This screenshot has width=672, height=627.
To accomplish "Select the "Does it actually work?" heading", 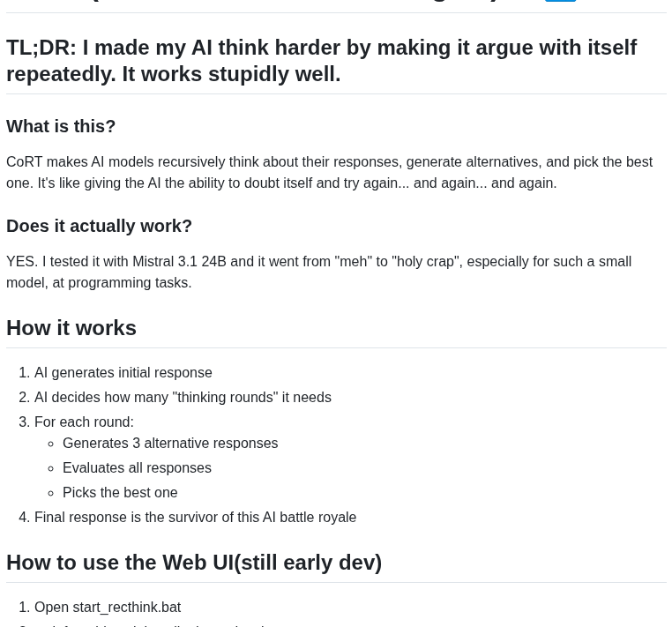I will coord(99,226).
